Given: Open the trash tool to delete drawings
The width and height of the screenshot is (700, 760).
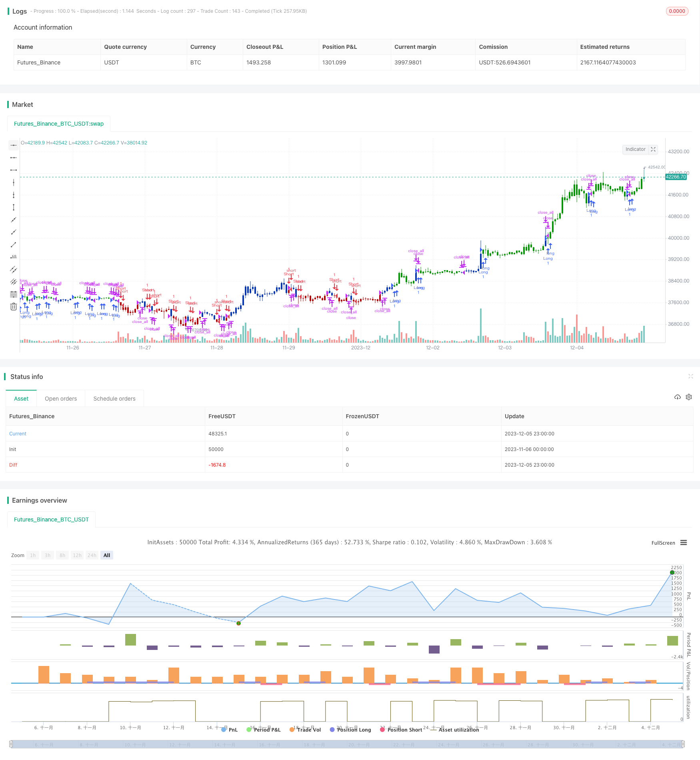Looking at the screenshot, I should tap(14, 306).
